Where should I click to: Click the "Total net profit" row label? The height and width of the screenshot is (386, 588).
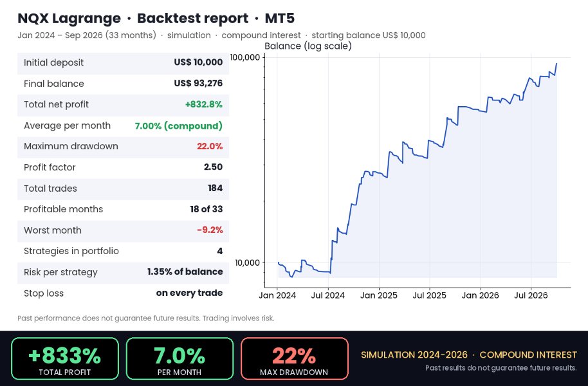pos(56,104)
